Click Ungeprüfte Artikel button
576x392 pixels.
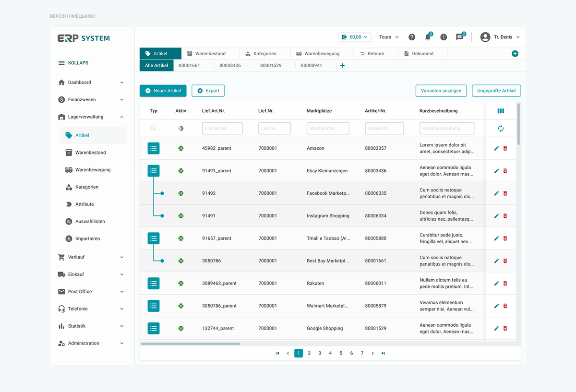tap(496, 91)
